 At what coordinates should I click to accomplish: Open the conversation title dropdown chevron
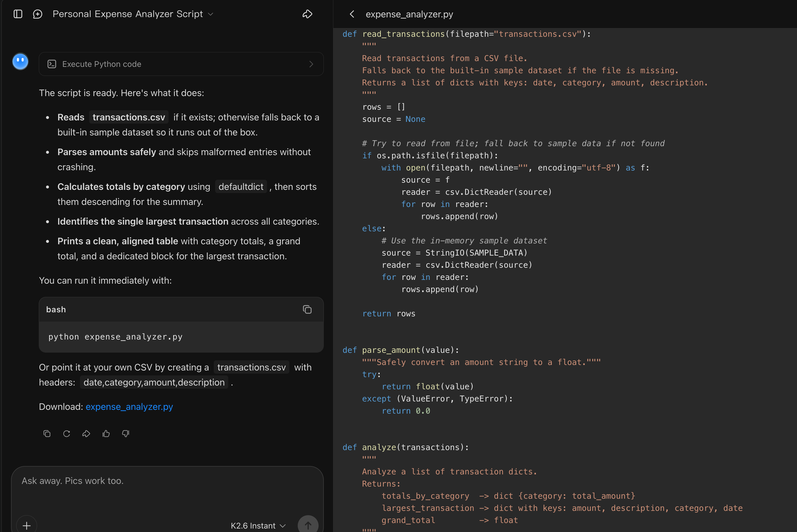[x=211, y=14]
